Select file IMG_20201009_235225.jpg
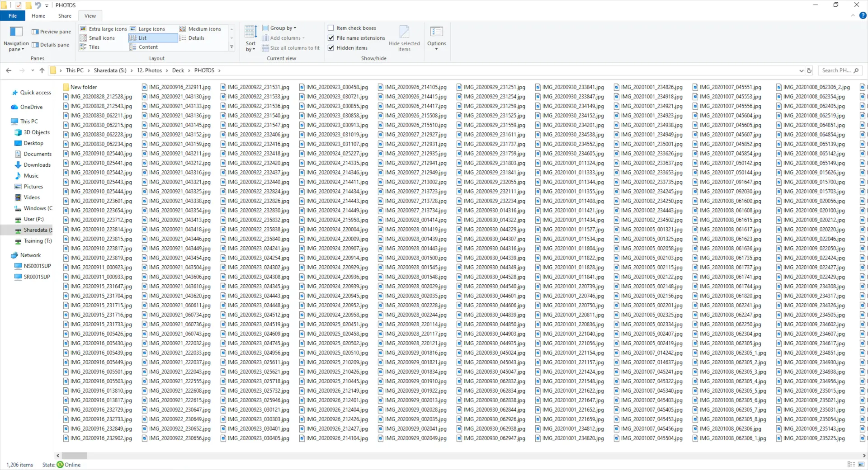The height and width of the screenshot is (470, 868). pos(811,438)
